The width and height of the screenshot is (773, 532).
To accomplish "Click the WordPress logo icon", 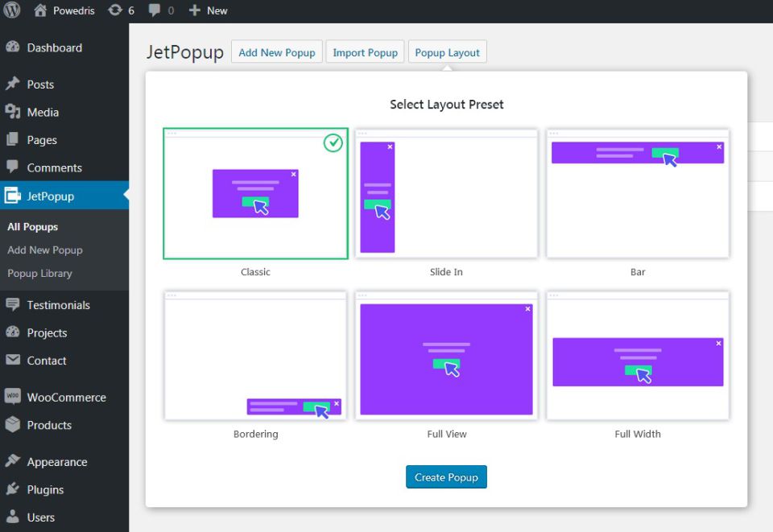I will [x=11, y=10].
